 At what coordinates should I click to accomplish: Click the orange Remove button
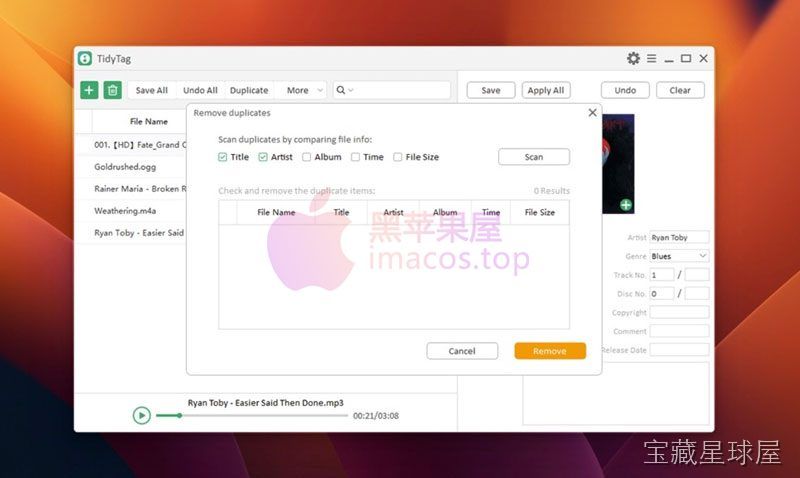click(x=550, y=351)
